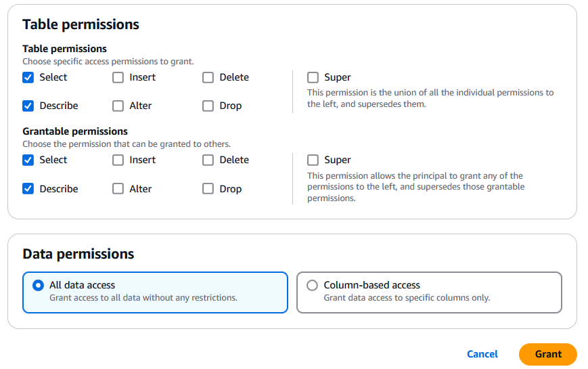The image size is (588, 369).
Task: Check Super under Table permissions
Action: coord(313,77)
